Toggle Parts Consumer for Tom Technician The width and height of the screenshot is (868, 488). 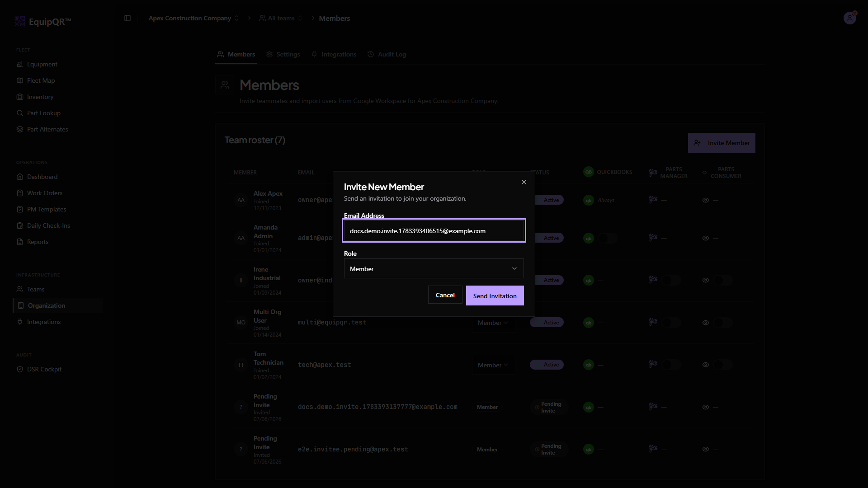click(723, 365)
